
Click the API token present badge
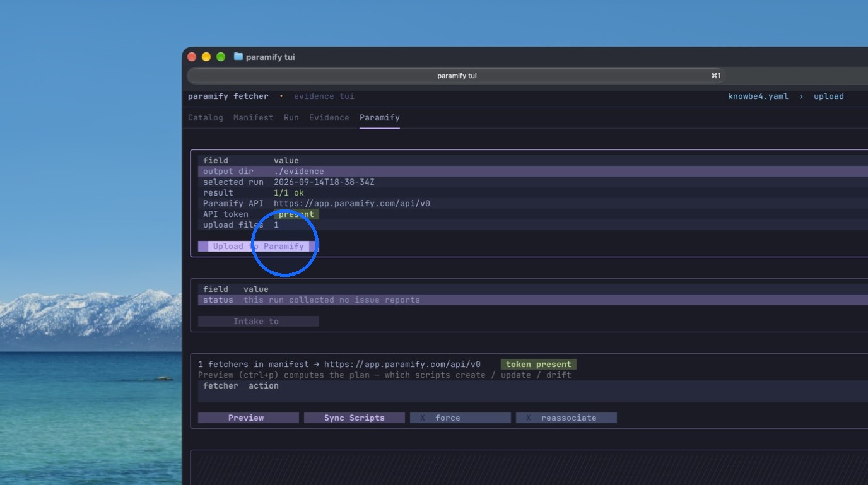(296, 214)
